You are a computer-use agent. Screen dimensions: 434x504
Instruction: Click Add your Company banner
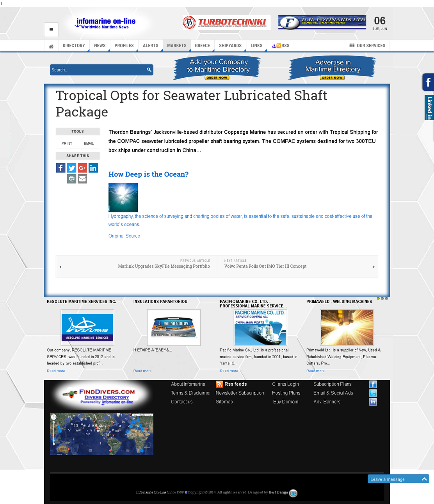217,68
